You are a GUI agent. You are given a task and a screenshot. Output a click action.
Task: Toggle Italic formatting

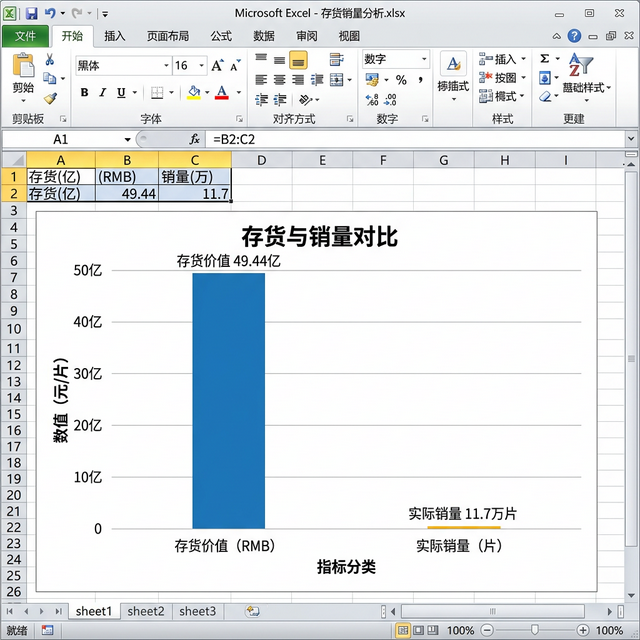coord(102,93)
